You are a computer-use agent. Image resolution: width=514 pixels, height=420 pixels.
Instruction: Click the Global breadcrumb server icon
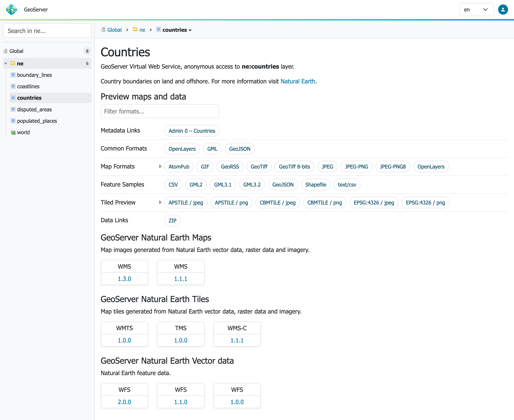click(x=103, y=29)
